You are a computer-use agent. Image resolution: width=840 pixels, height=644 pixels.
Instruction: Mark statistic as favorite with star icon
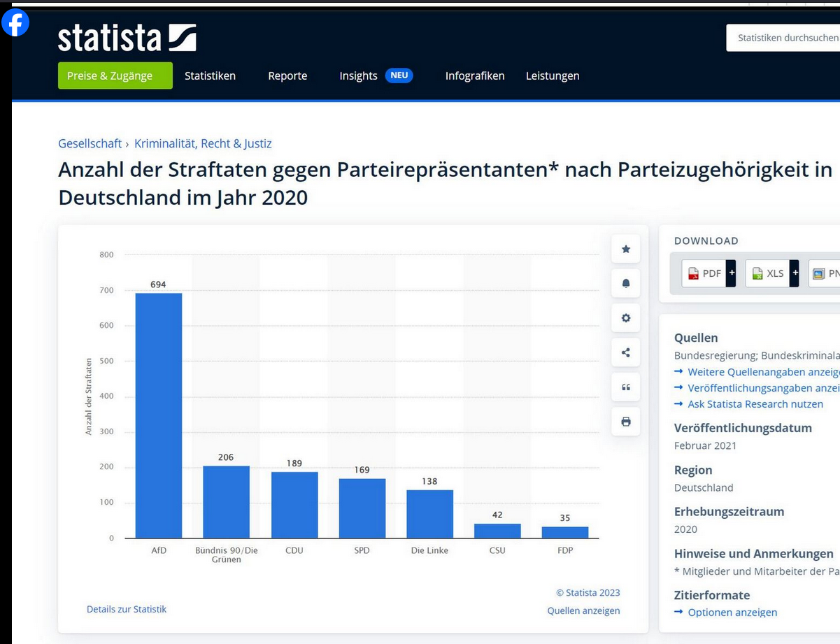pyautogui.click(x=625, y=249)
